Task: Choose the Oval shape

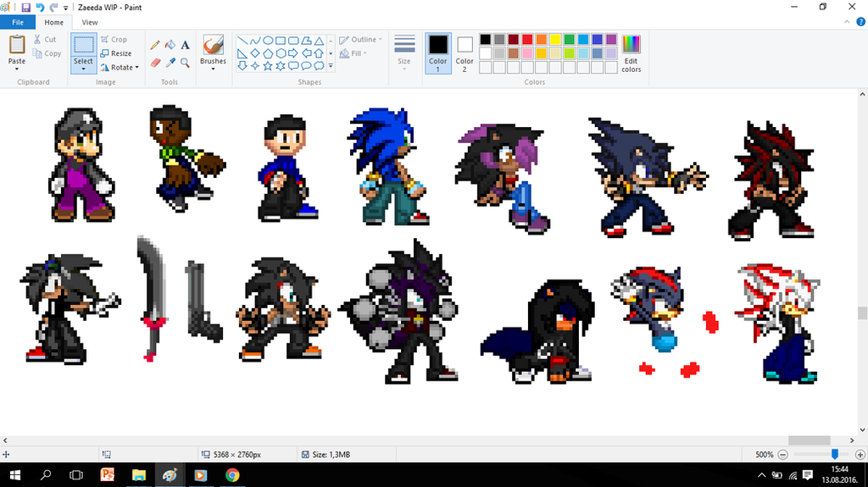Action: pyautogui.click(x=267, y=41)
